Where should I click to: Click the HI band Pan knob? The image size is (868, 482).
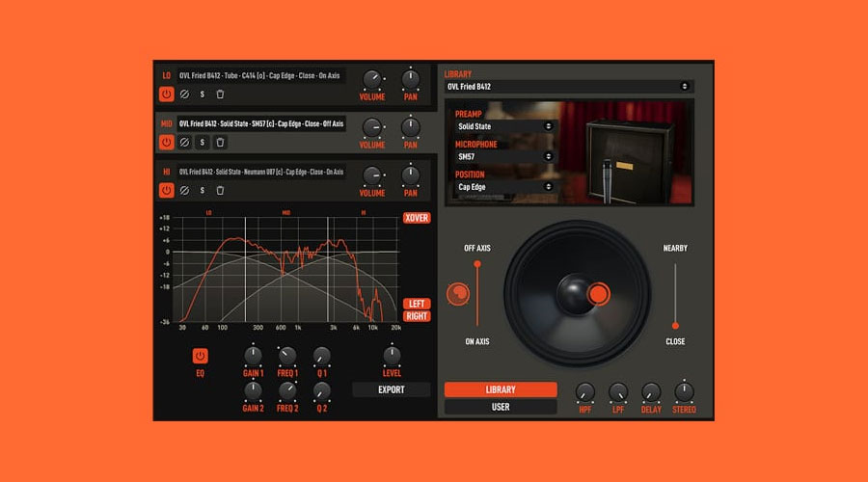pyautogui.click(x=410, y=175)
